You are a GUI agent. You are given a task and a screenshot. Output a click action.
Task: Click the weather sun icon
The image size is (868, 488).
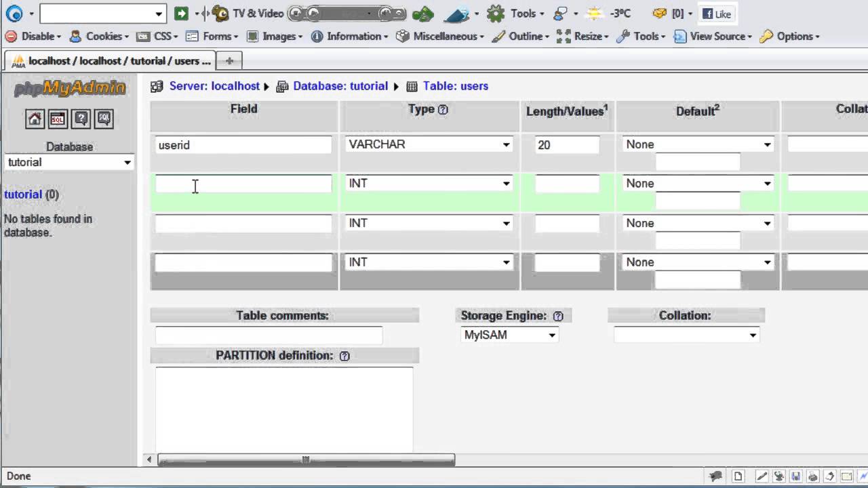(x=595, y=14)
